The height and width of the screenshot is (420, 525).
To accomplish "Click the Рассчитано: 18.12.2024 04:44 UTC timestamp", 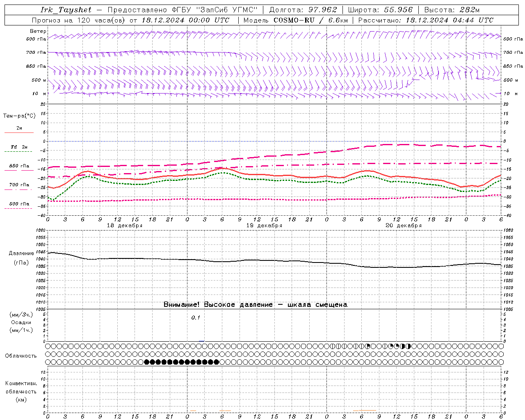I will click(x=426, y=20).
